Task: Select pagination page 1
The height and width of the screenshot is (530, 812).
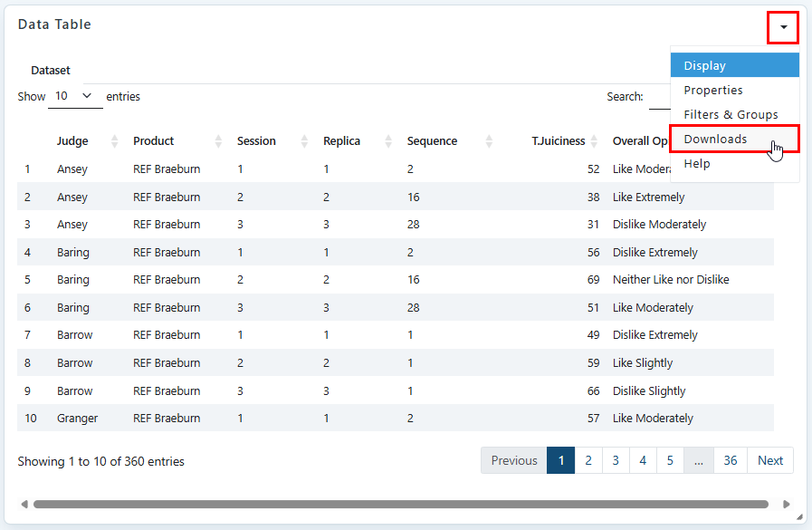Action: pyautogui.click(x=561, y=460)
